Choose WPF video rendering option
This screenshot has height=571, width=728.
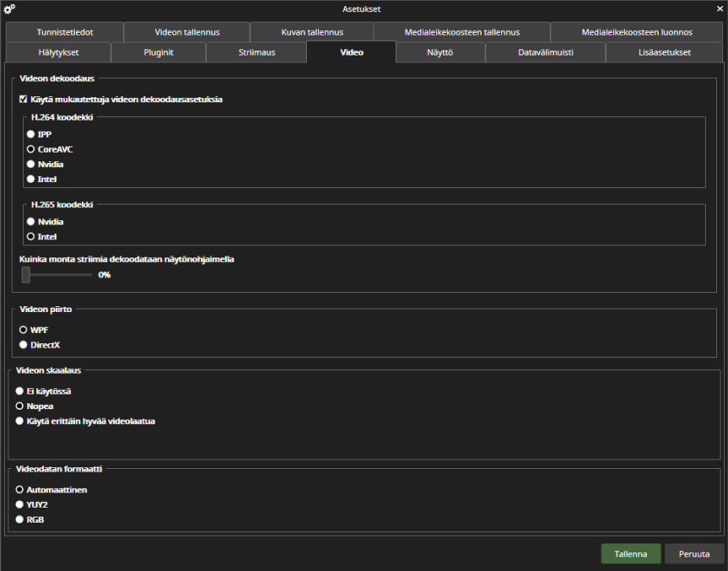point(24,330)
